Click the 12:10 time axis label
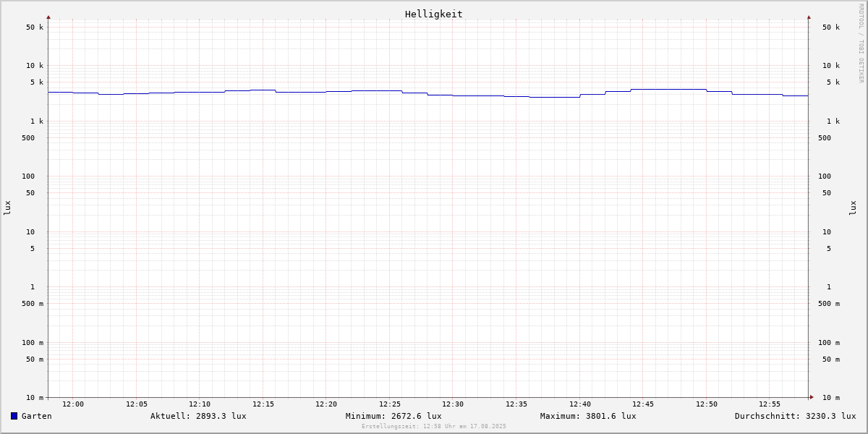This screenshot has height=434, width=868. [200, 404]
